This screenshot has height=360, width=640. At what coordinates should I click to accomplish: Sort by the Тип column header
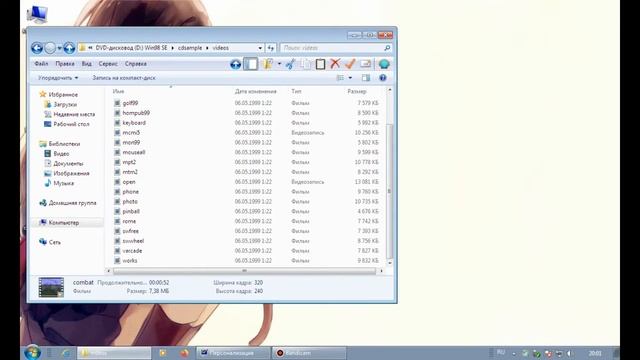pyautogui.click(x=296, y=91)
